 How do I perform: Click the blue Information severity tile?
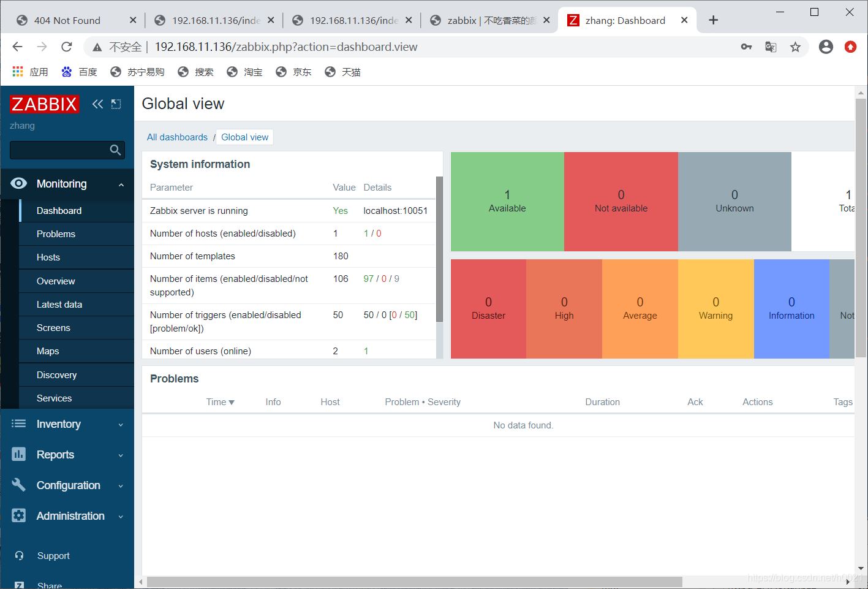coord(791,308)
